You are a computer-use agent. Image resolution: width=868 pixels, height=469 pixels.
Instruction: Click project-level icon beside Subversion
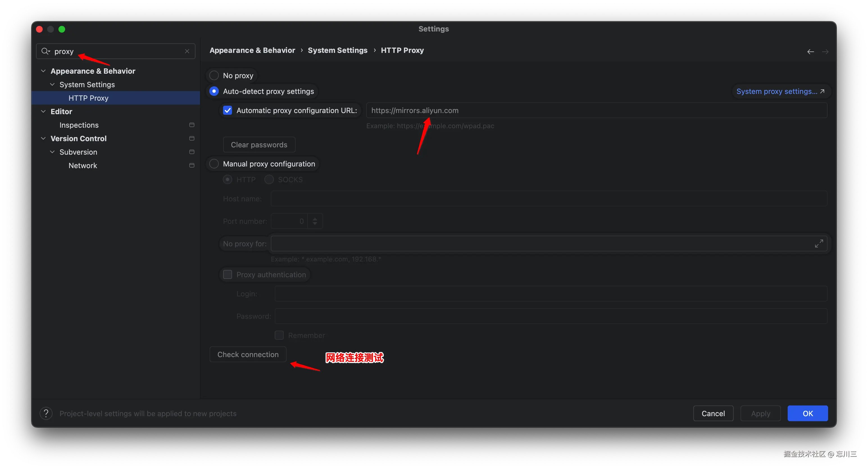pyautogui.click(x=192, y=152)
